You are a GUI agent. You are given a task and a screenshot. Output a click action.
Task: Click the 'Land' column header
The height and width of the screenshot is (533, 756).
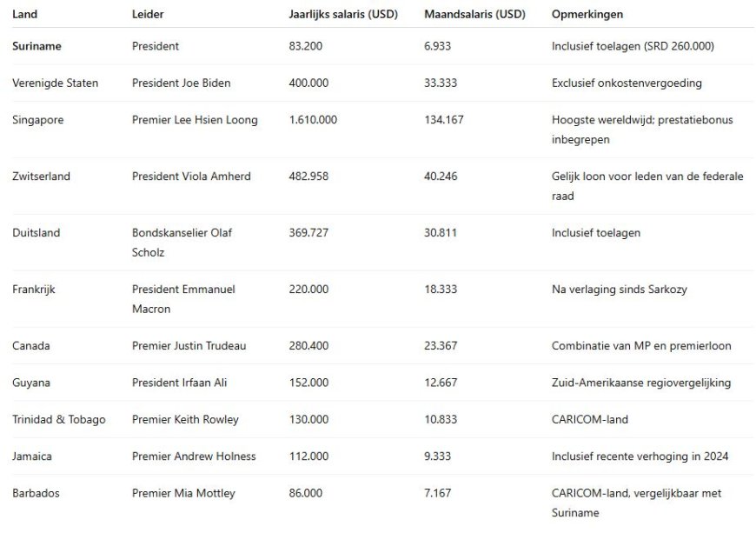[x=24, y=15]
